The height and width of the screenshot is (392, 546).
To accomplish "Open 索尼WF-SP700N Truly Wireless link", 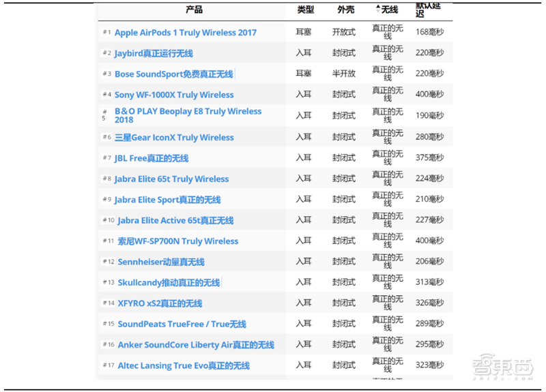I will 178,241.
